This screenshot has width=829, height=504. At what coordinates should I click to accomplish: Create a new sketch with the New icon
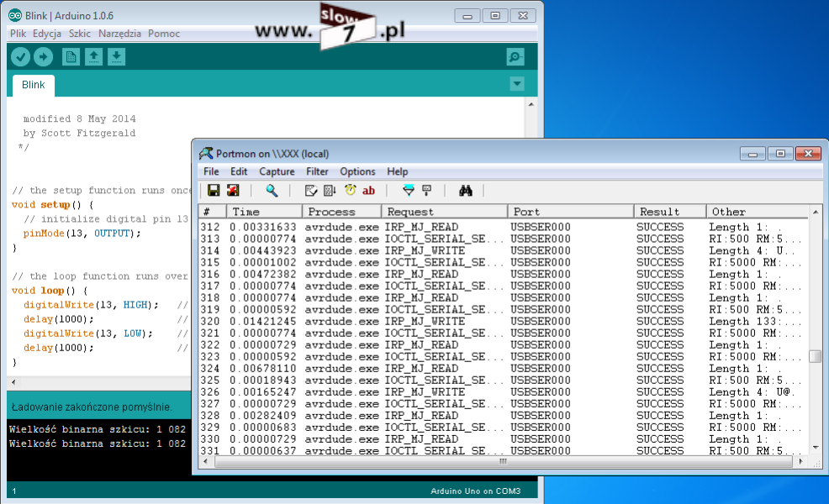click(71, 57)
